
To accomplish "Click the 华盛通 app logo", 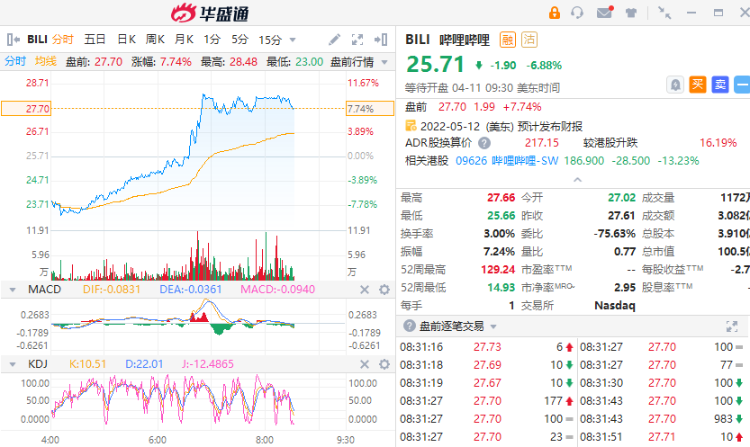I will [210, 13].
